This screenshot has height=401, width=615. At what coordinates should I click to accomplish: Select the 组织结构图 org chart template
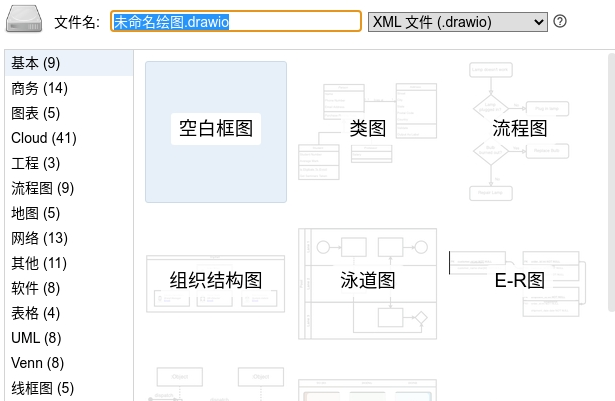pyautogui.click(x=216, y=283)
